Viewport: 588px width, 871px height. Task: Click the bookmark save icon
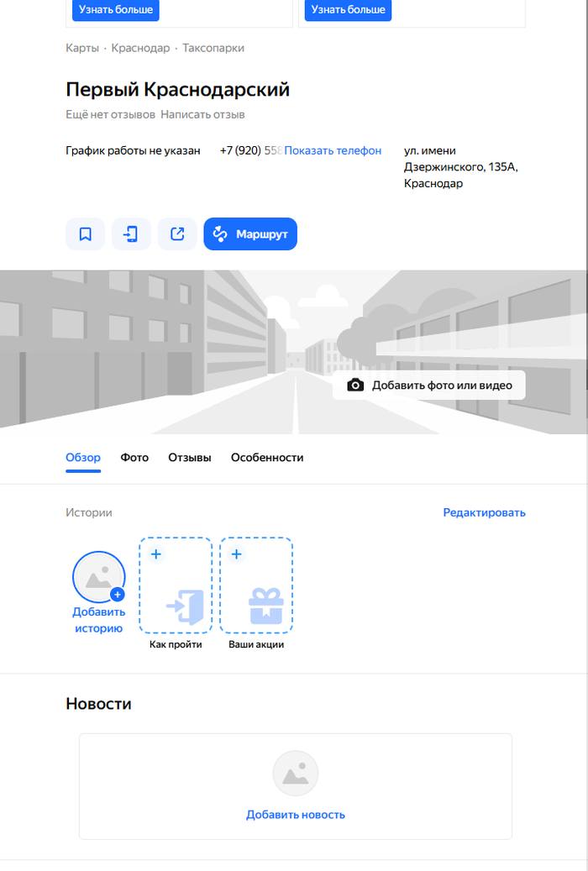85,233
